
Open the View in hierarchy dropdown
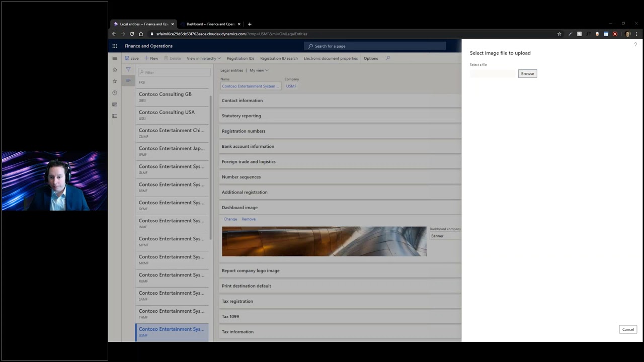pos(204,58)
